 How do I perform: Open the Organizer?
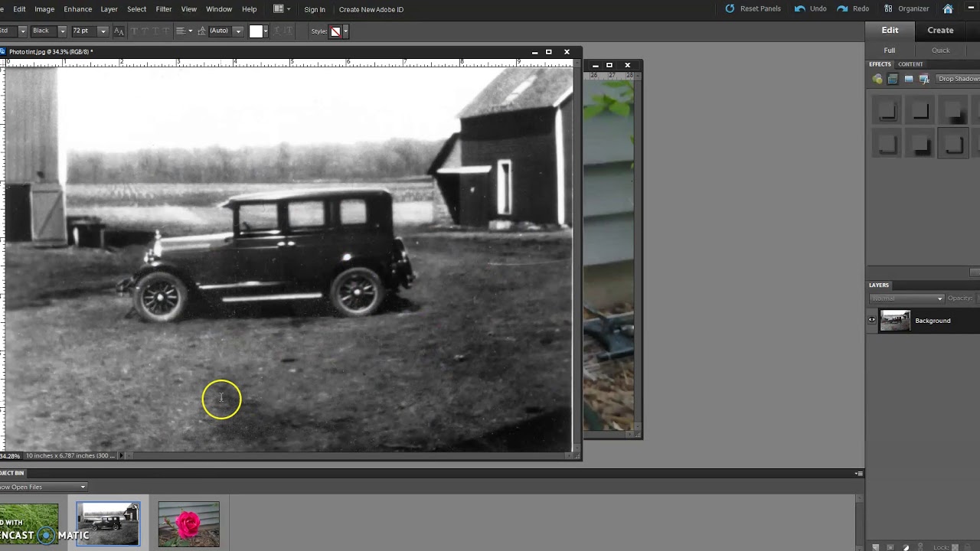click(x=906, y=8)
